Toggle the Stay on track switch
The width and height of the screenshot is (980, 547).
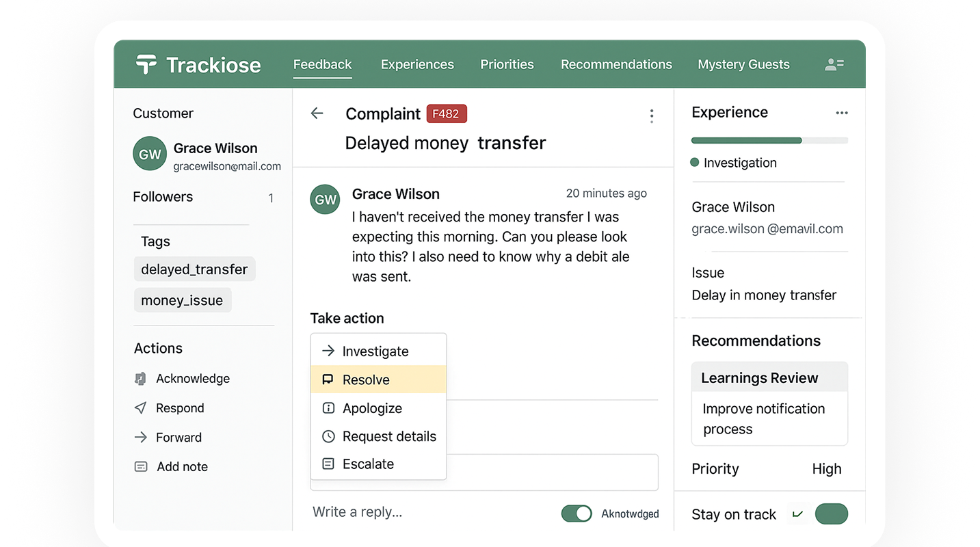coord(832,513)
